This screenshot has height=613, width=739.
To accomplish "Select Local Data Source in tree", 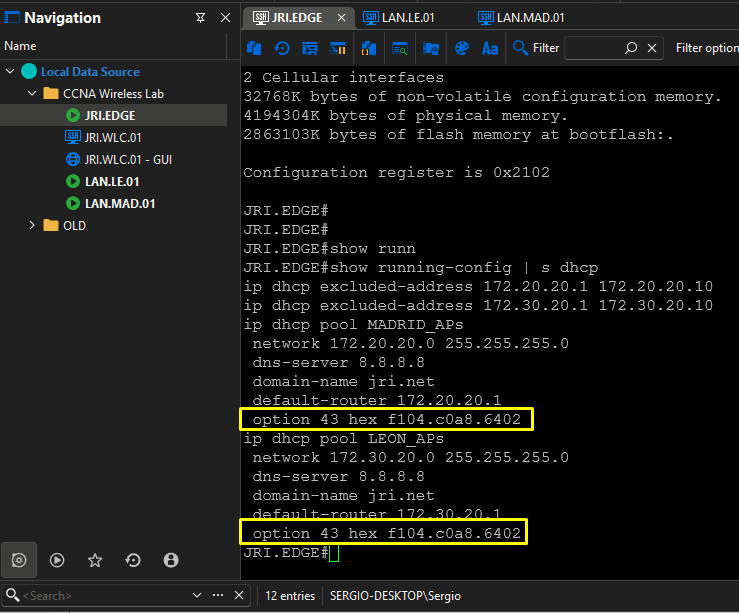I will click(90, 72).
